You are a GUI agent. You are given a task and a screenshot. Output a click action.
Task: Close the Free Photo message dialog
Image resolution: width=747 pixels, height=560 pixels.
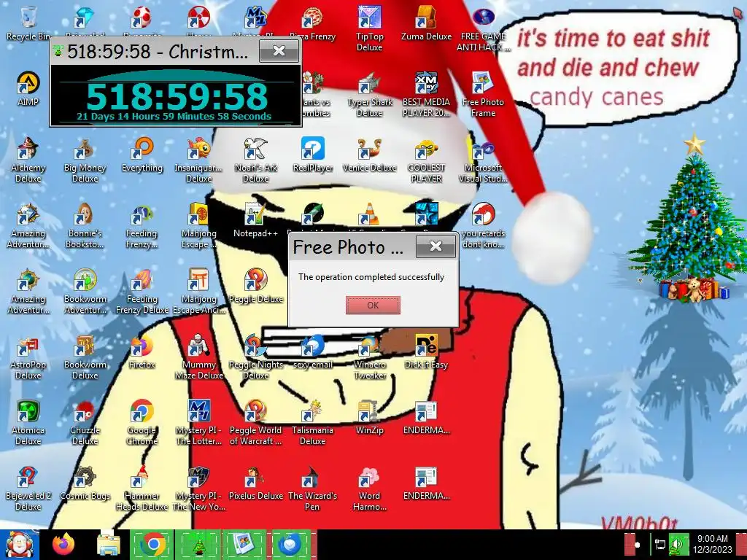(x=436, y=246)
